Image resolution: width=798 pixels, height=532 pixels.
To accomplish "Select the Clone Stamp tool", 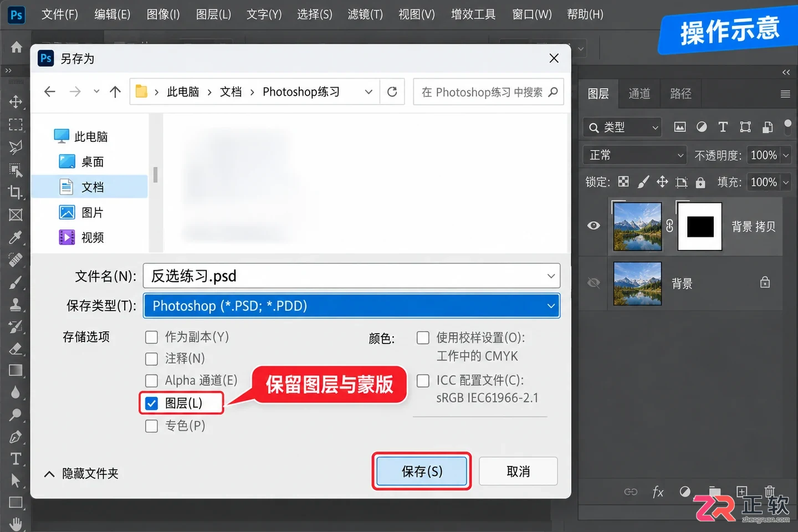I will pyautogui.click(x=16, y=304).
